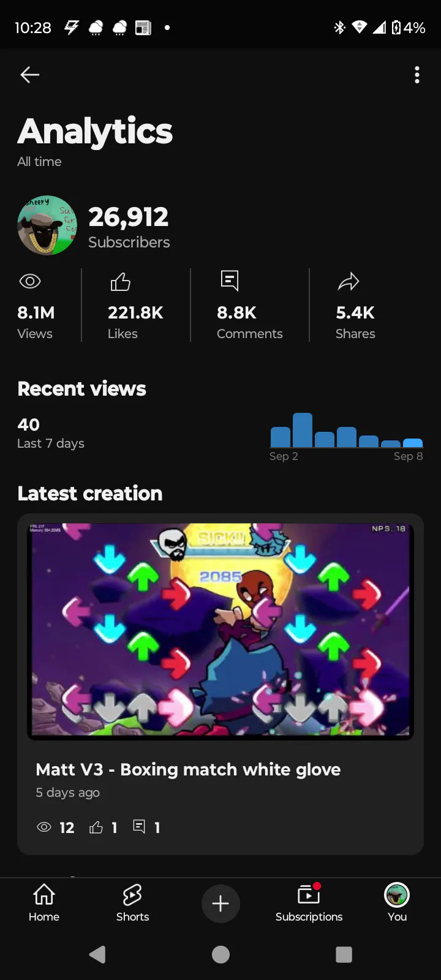Open the You profile tab

(397, 903)
